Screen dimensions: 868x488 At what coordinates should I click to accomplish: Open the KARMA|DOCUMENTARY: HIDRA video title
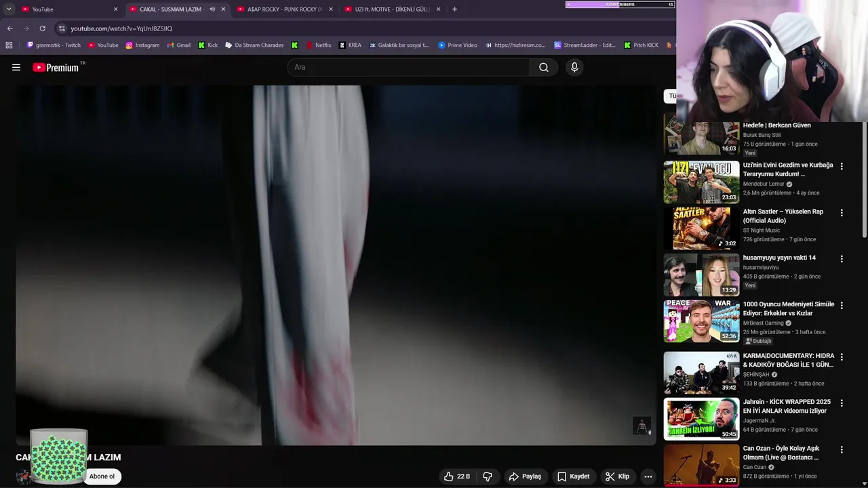(x=789, y=360)
